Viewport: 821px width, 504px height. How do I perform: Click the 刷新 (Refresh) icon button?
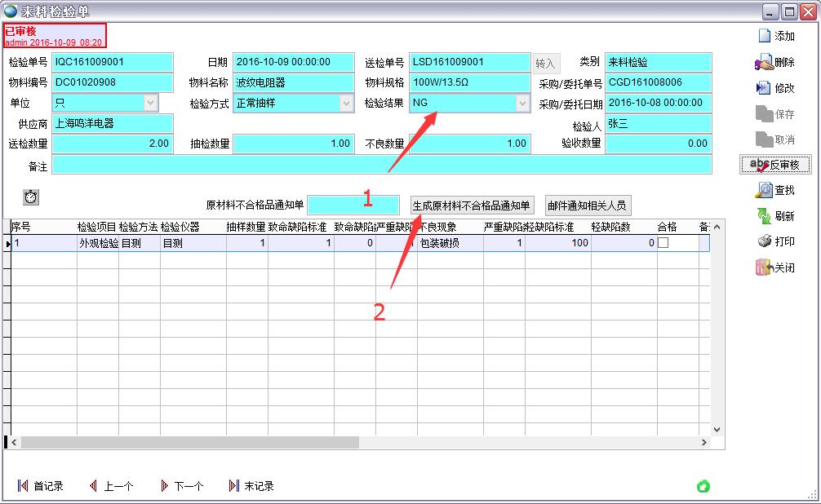pyautogui.click(x=775, y=216)
